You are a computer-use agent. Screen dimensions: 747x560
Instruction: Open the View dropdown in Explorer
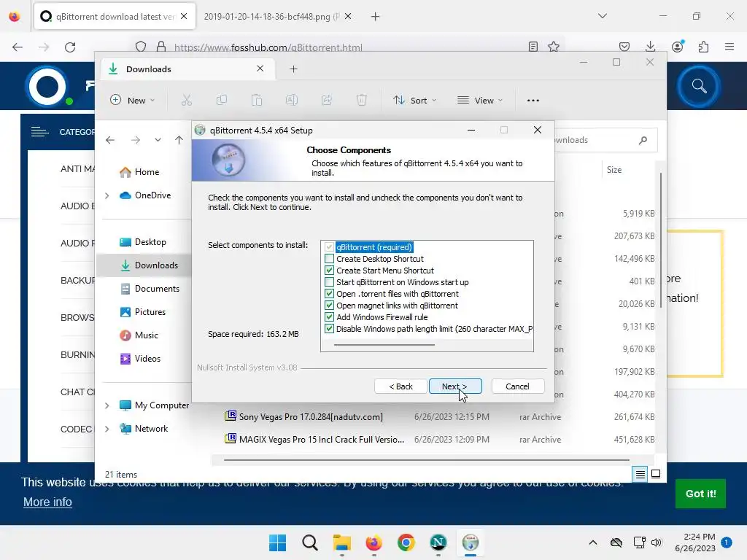coord(480,101)
